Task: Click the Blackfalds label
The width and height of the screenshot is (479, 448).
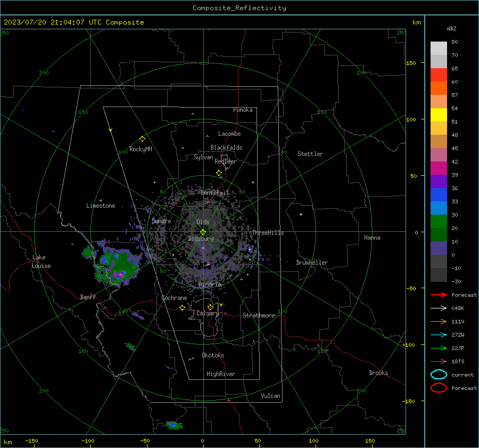Action: (x=226, y=148)
